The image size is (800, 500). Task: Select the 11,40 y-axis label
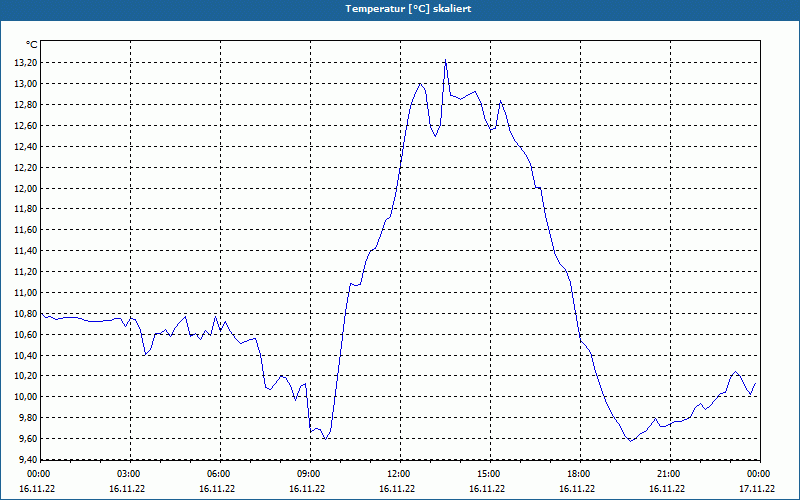click(x=27, y=251)
